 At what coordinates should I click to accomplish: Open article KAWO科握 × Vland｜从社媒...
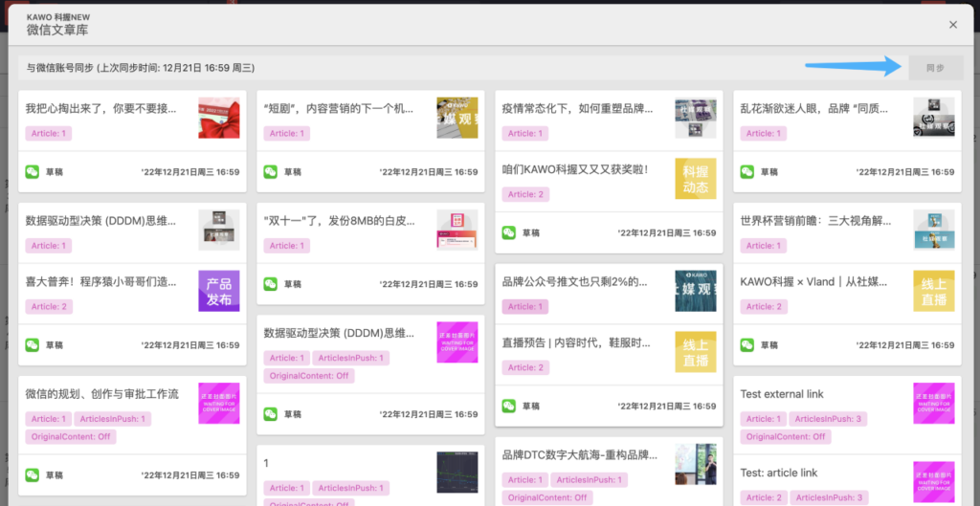[813, 282]
